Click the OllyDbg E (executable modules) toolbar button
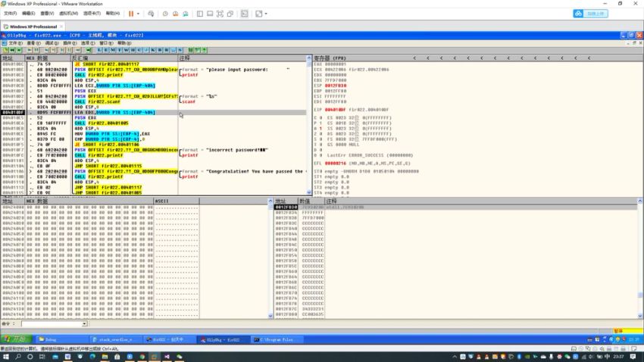The image size is (644, 362). pyautogui.click(x=107, y=50)
